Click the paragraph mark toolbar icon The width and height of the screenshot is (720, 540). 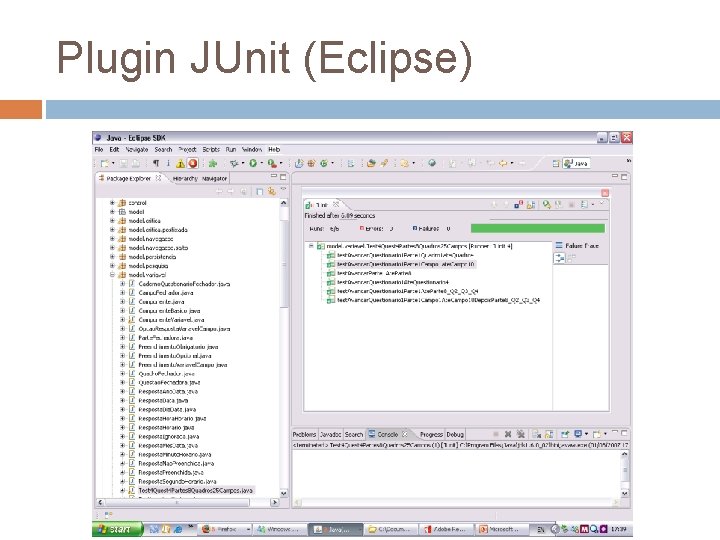[156, 163]
